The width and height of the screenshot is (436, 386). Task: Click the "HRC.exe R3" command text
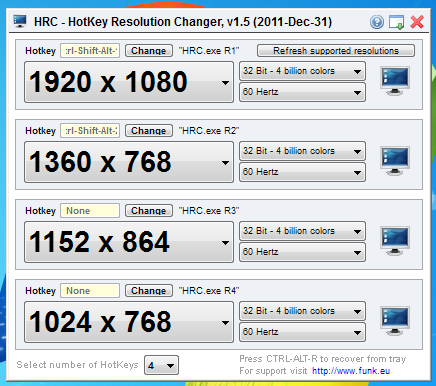[x=209, y=211]
